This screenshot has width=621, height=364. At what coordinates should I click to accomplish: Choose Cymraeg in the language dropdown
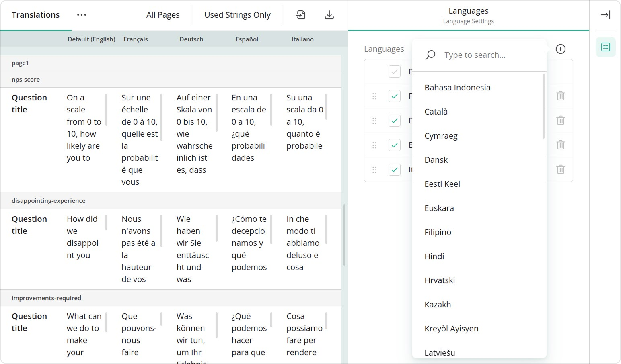[x=441, y=136]
